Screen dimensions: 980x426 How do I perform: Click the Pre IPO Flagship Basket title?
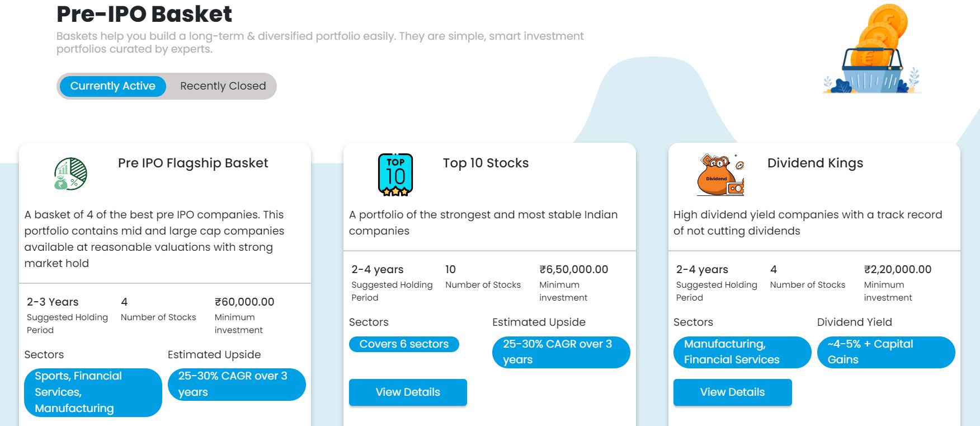pos(193,163)
